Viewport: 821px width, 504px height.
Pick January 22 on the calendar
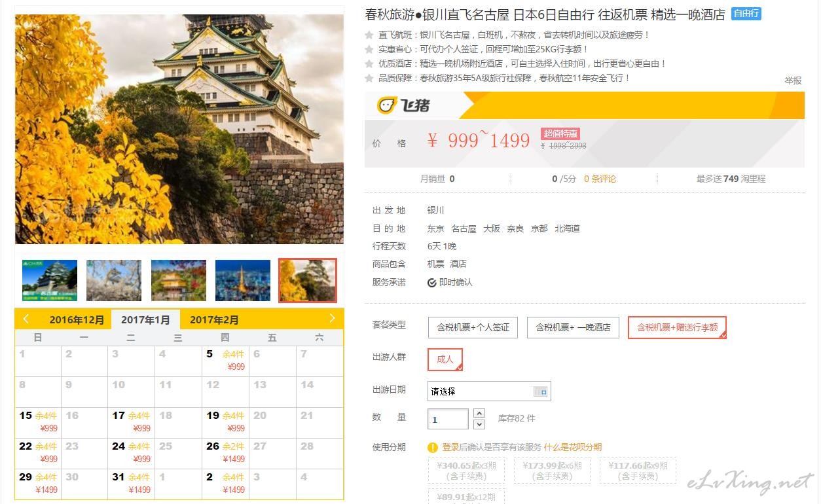pos(39,453)
